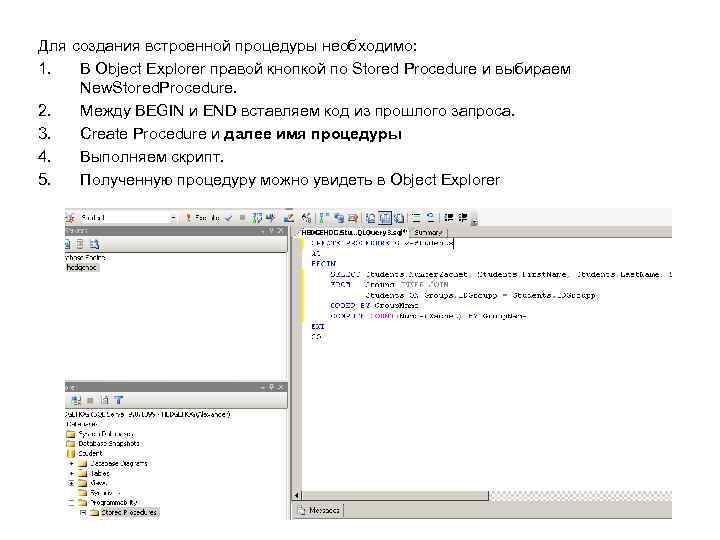Click the Cancel Executing Query stop icon
Screen dimensions: 720x540
click(242, 218)
